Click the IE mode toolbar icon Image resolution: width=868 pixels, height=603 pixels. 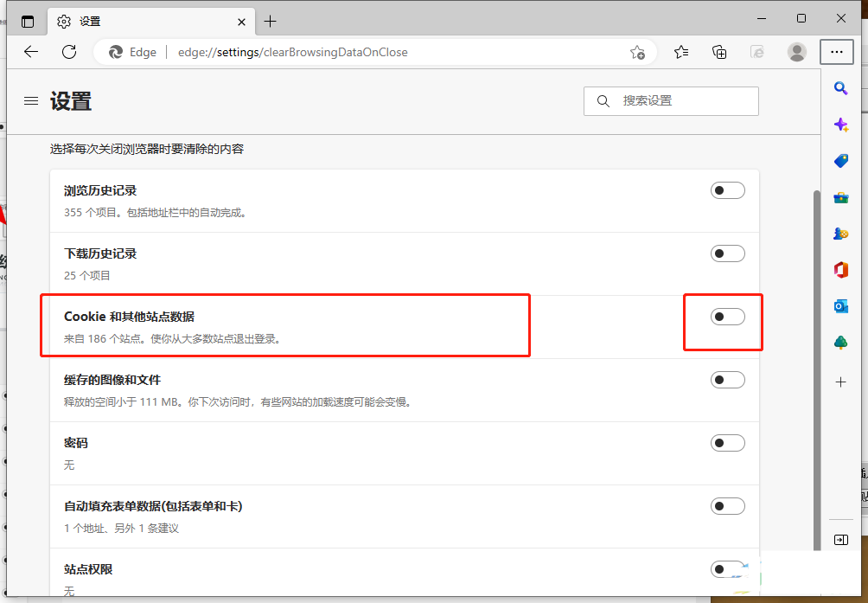757,52
